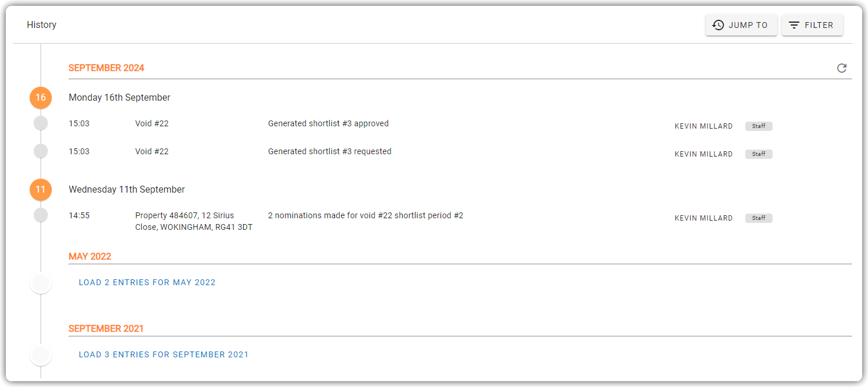
Task: Click Kevin Millard on the nominations entry
Action: pos(703,218)
